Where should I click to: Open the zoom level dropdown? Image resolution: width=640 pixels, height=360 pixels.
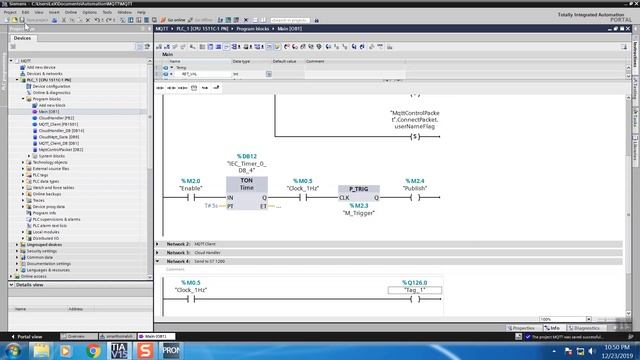pos(589,319)
